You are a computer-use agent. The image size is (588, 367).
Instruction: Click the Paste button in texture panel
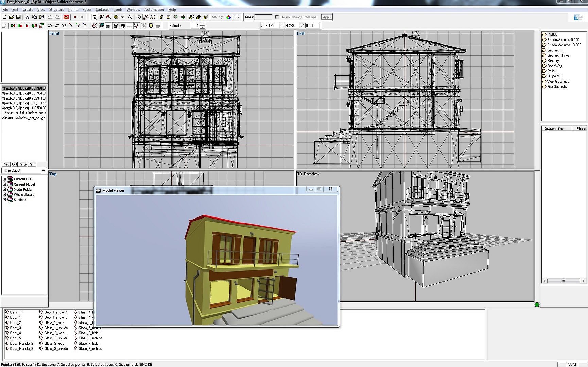coord(22,164)
